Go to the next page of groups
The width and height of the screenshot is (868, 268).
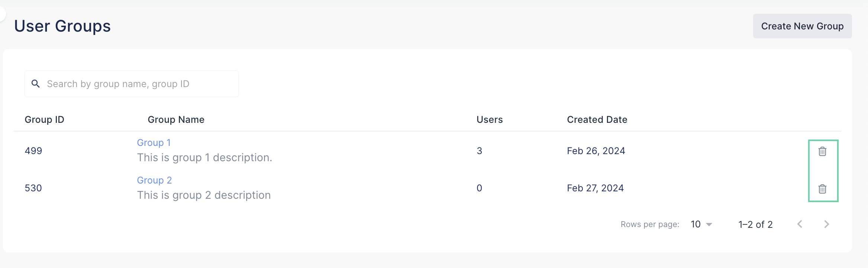[826, 224]
